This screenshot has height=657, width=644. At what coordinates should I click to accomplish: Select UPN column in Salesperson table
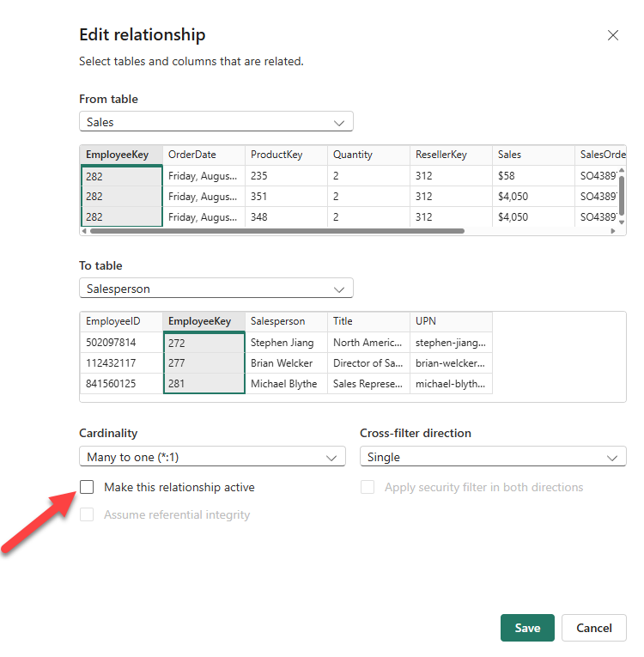click(450, 321)
